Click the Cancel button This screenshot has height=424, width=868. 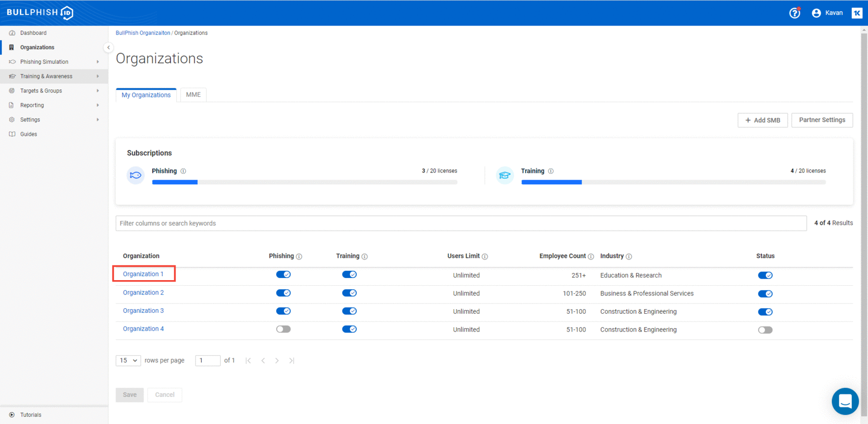pos(164,395)
